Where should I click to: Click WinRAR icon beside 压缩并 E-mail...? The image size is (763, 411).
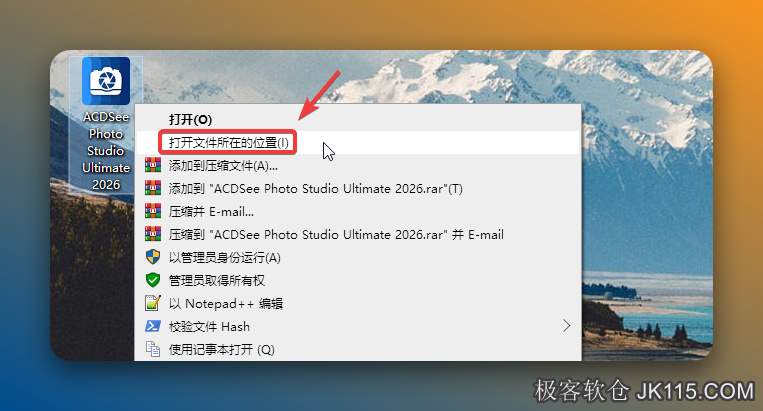point(153,211)
